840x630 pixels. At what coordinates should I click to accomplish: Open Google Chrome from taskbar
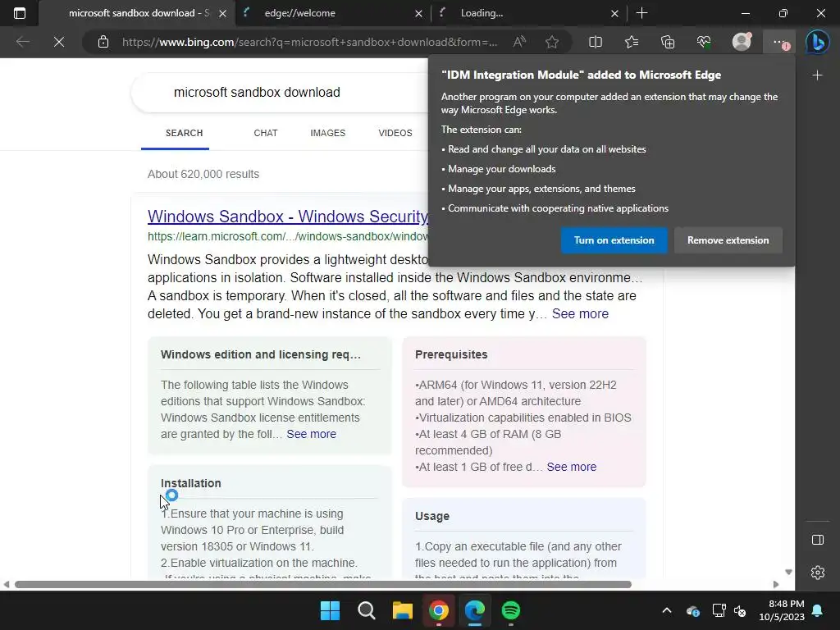439,610
